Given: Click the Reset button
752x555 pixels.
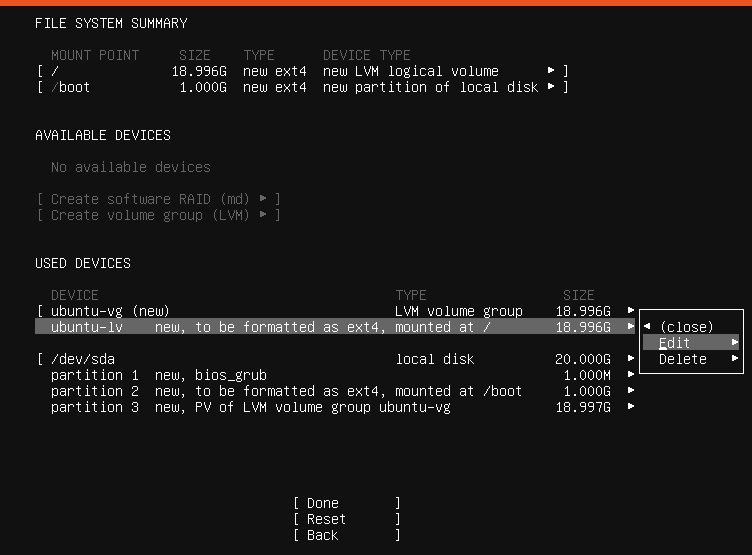Looking at the screenshot, I should [347, 519].
